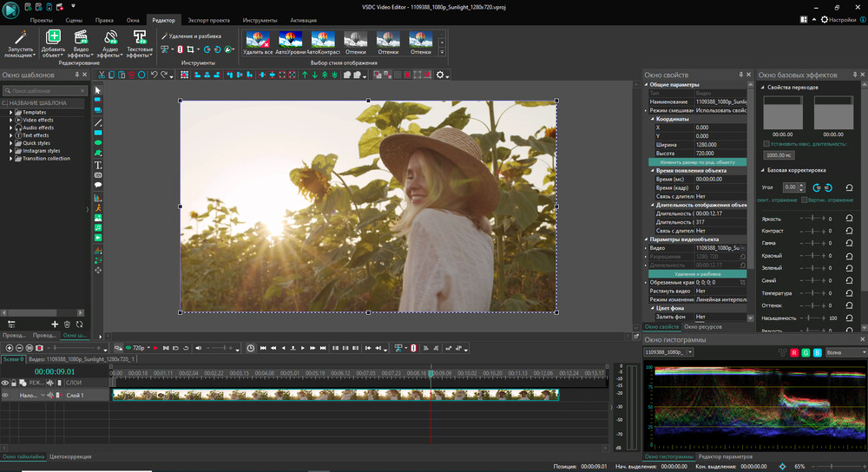Open the Проекты menu

pos(42,20)
